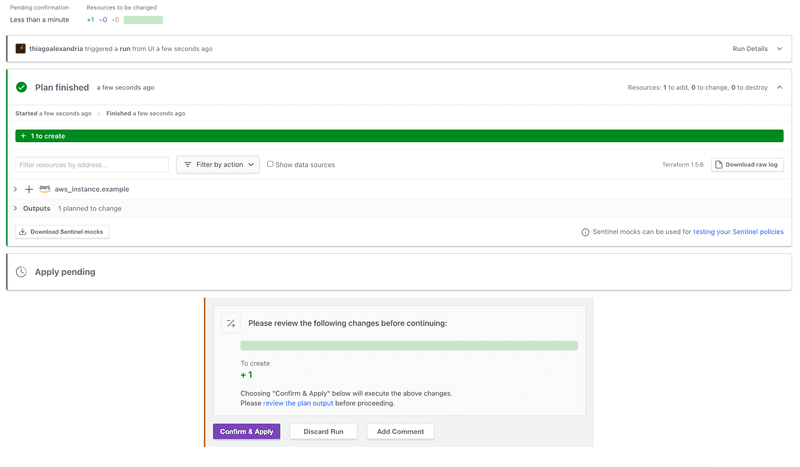Image resolution: width=800 pixels, height=467 pixels.
Task: Click the Add Comment button
Action: 400,431
